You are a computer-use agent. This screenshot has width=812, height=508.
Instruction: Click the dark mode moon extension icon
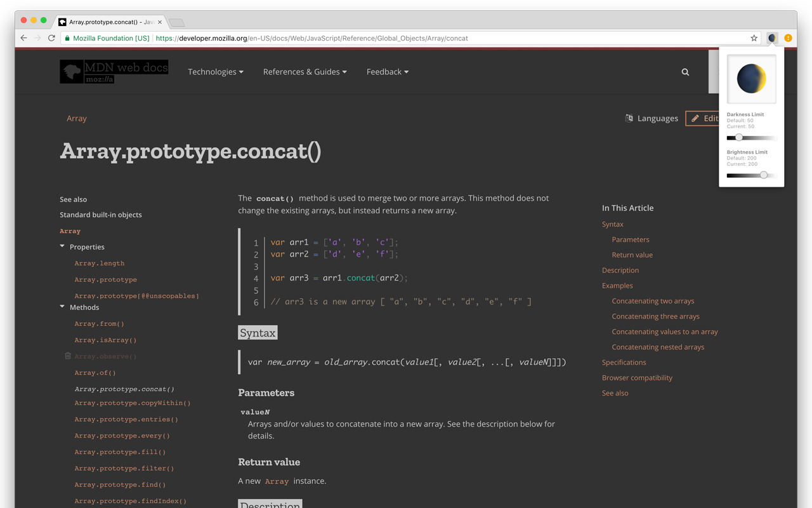[772, 38]
